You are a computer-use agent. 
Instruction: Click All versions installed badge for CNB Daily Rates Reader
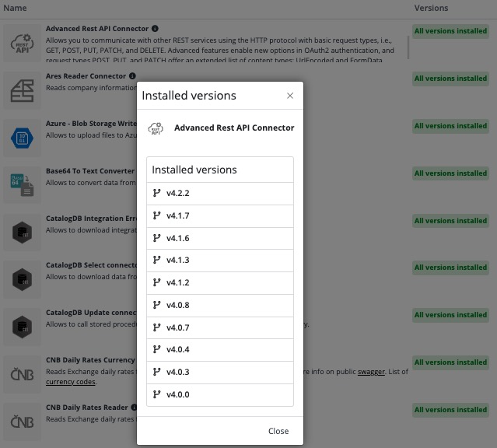point(450,410)
